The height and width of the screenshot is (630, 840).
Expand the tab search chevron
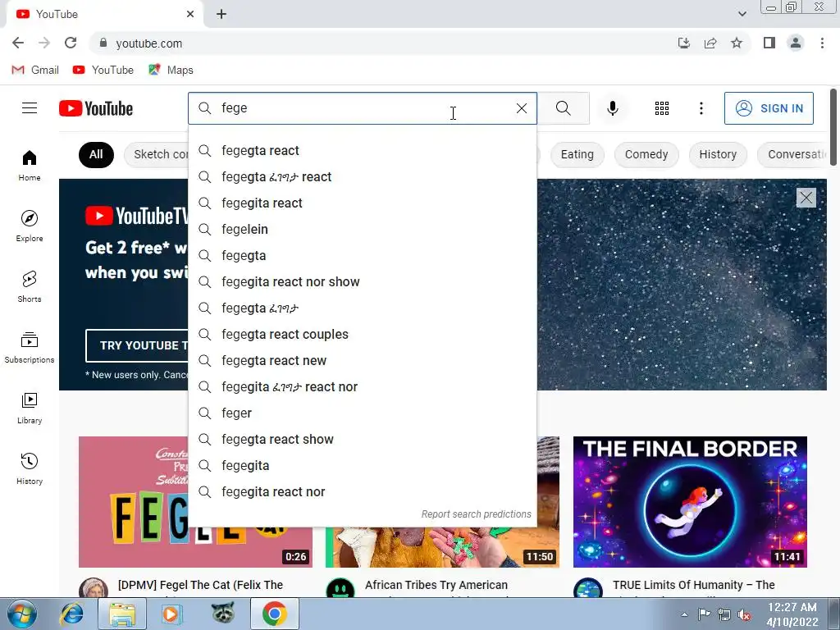[x=742, y=14]
